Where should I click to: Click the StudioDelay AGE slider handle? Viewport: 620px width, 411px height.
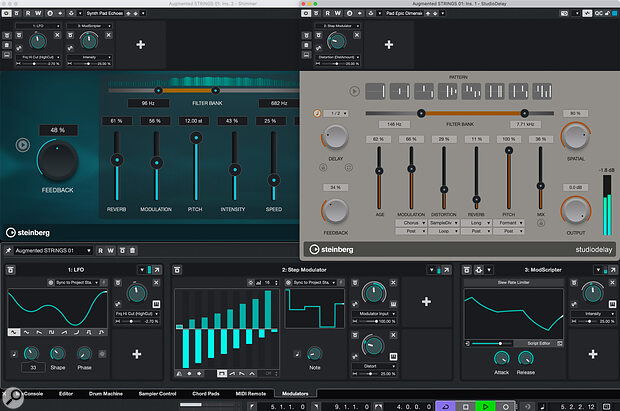coord(379,171)
